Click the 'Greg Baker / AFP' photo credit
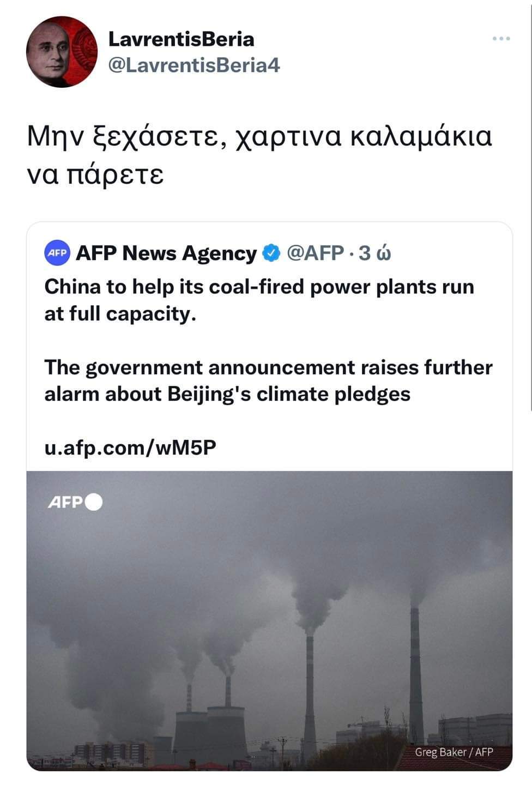Screen dimensions: 532x785 coord(454,752)
